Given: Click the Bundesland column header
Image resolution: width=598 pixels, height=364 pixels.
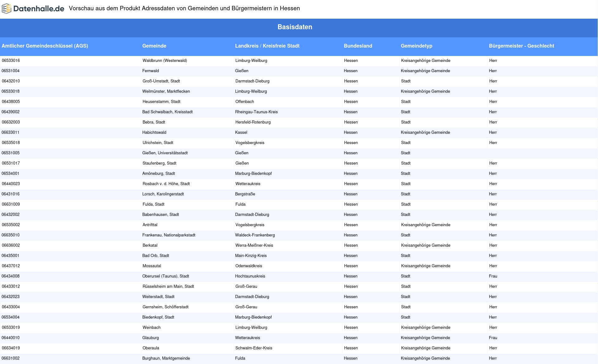Looking at the screenshot, I should (358, 46).
